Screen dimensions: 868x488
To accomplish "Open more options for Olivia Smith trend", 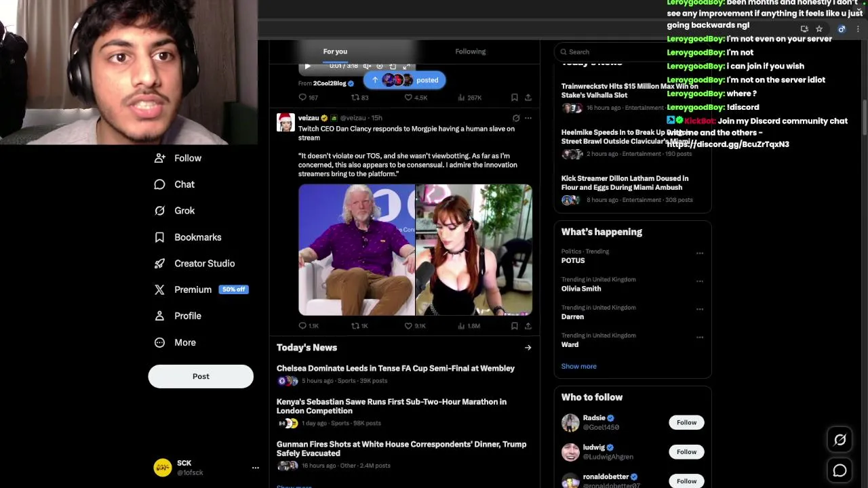I will pyautogui.click(x=700, y=281).
